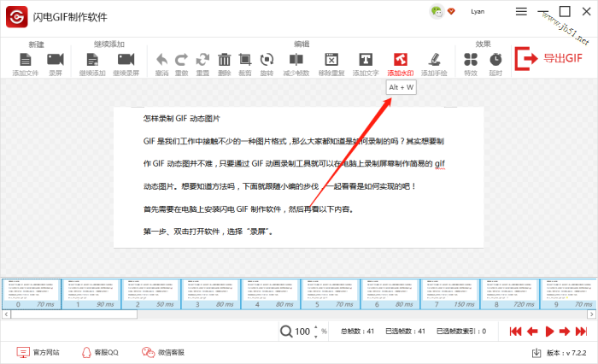The width and height of the screenshot is (598, 364).
Task: Click 减少帧数 to reduce frames
Action: click(296, 64)
